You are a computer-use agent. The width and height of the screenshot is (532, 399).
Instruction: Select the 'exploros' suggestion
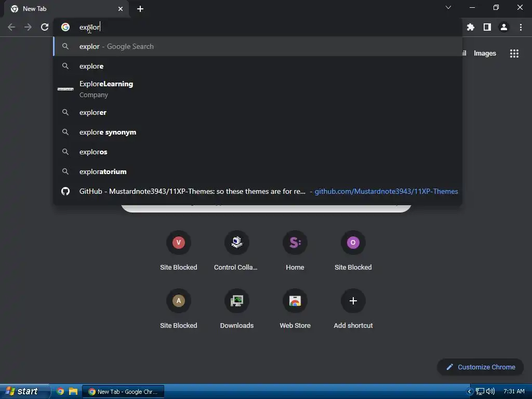[x=258, y=152]
